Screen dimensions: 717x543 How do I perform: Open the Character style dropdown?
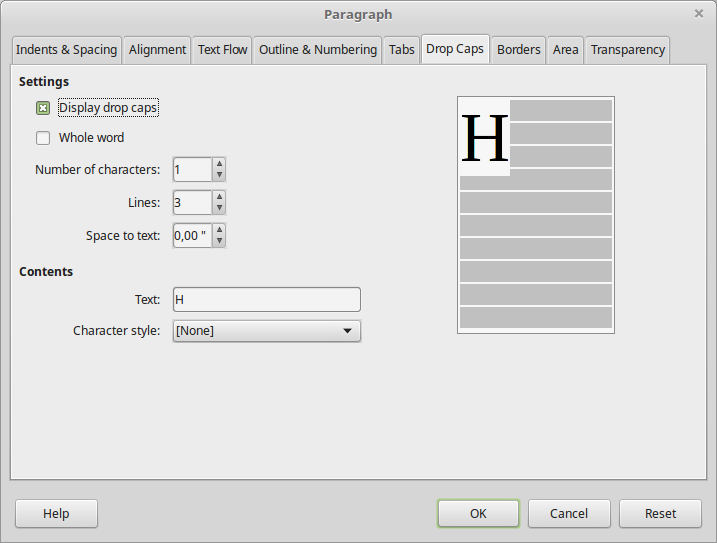(x=267, y=331)
